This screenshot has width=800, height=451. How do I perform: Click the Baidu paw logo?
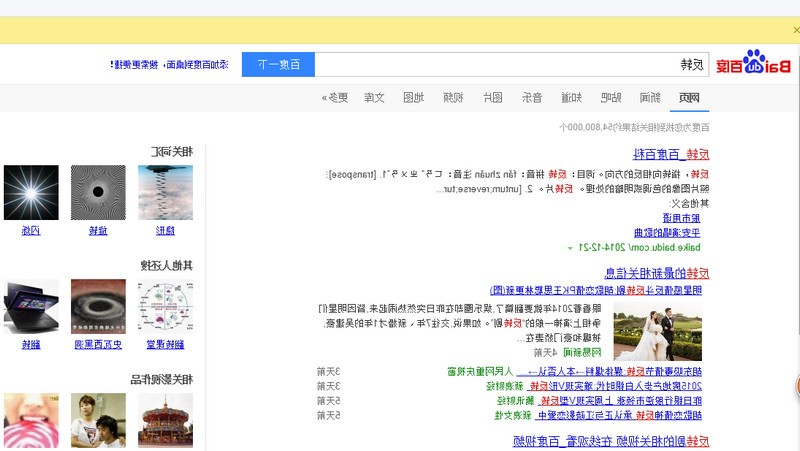(x=753, y=63)
